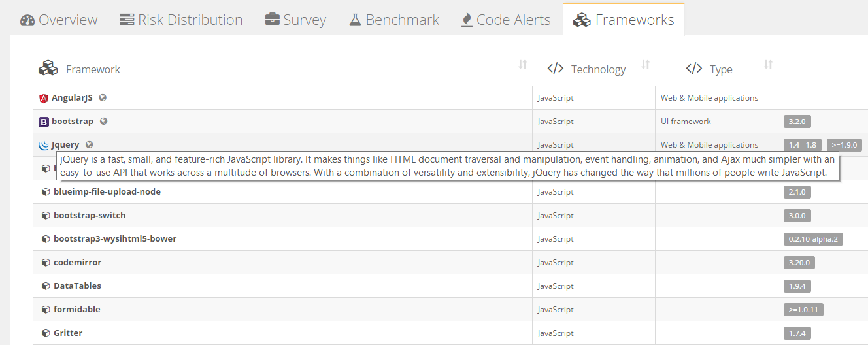Click the Jquery logo icon

pos(44,145)
